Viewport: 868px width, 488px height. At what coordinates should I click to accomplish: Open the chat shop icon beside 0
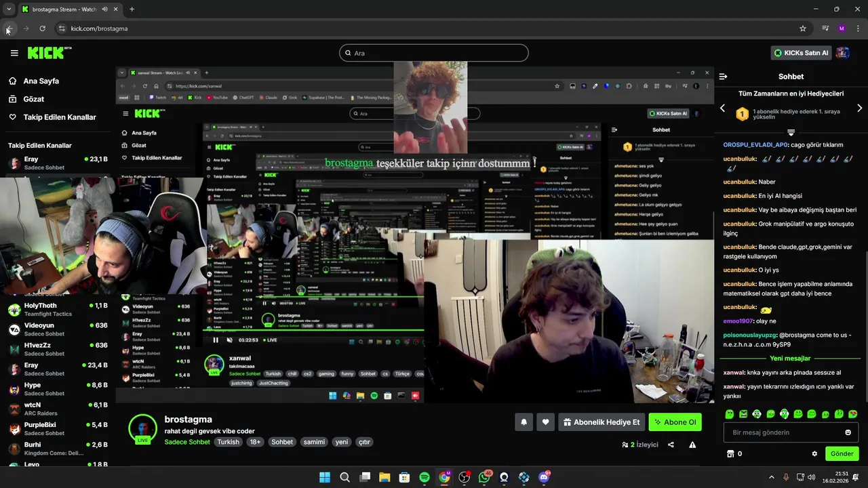click(730, 453)
